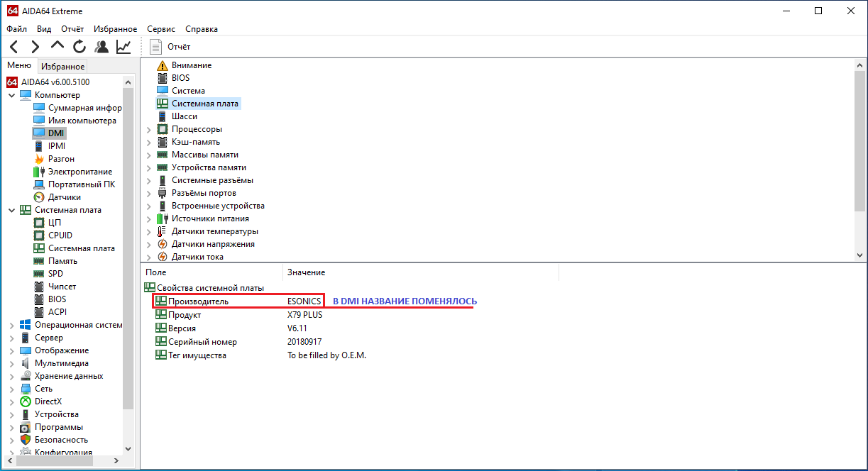Refresh the current page
The height and width of the screenshot is (471, 868).
tap(79, 47)
